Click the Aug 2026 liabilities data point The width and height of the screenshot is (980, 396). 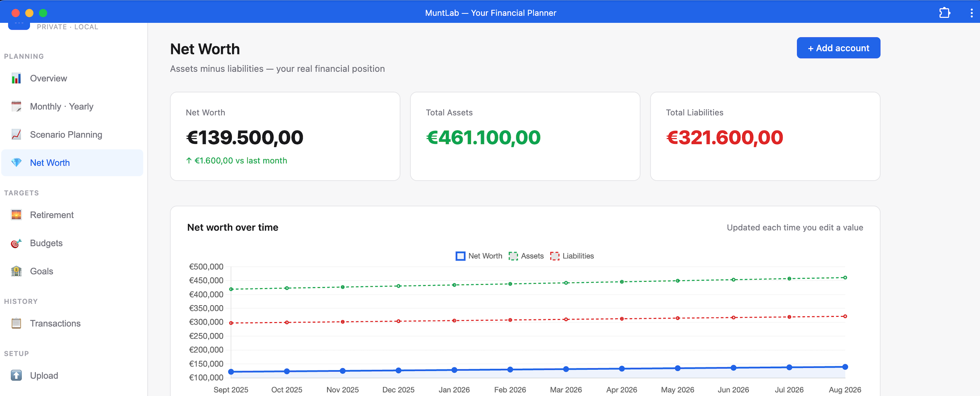[x=845, y=316]
